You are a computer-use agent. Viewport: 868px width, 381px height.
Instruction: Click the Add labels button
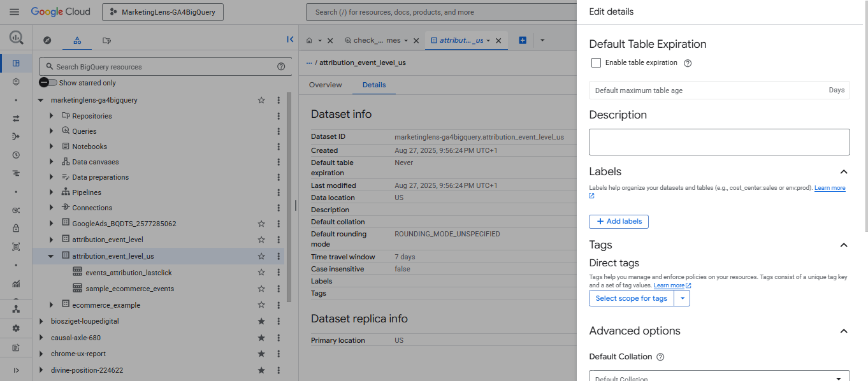(x=619, y=221)
